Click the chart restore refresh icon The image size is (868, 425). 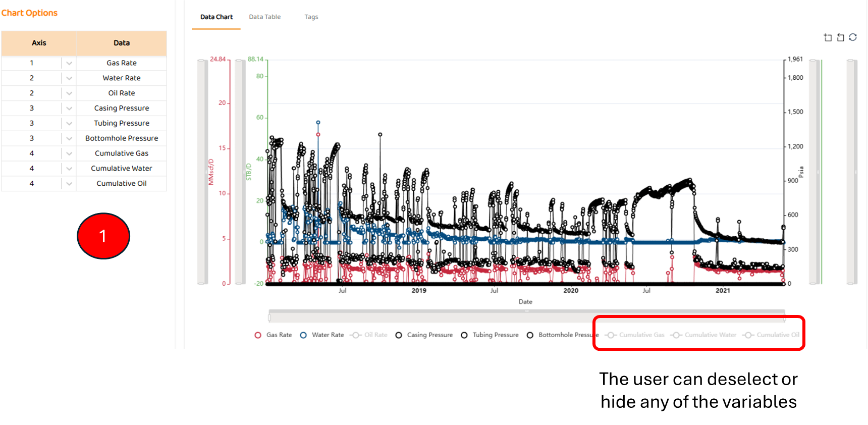click(853, 37)
